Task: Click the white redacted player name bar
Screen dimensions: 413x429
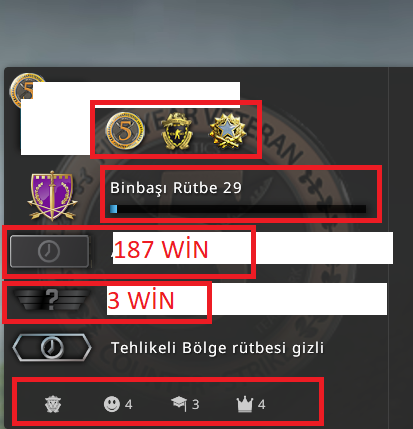Action: coord(136,95)
